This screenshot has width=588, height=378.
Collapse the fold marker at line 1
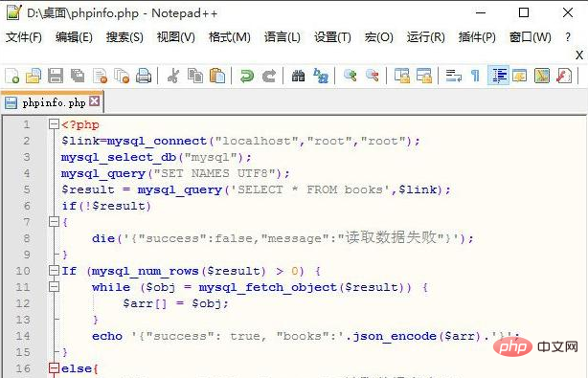[x=54, y=124]
